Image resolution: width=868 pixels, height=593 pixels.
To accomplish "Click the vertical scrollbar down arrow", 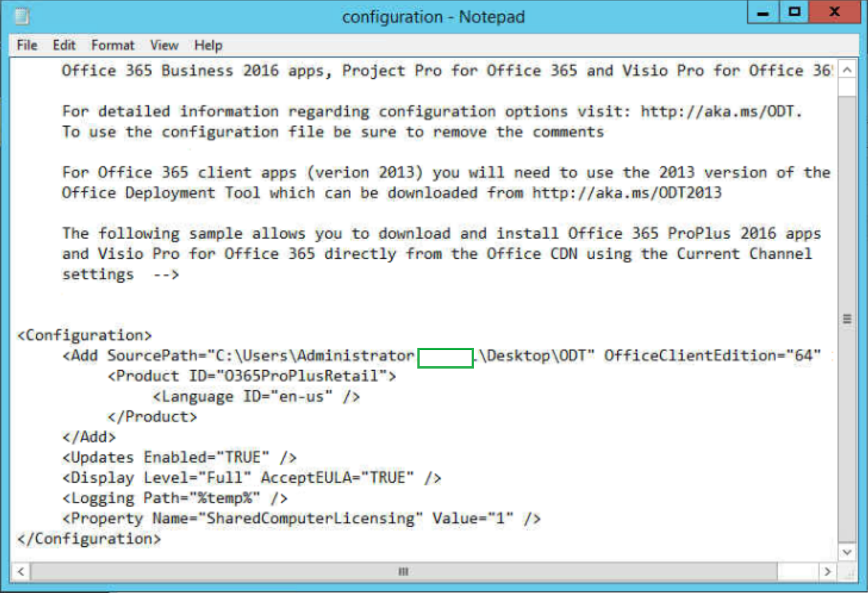I will click(847, 552).
